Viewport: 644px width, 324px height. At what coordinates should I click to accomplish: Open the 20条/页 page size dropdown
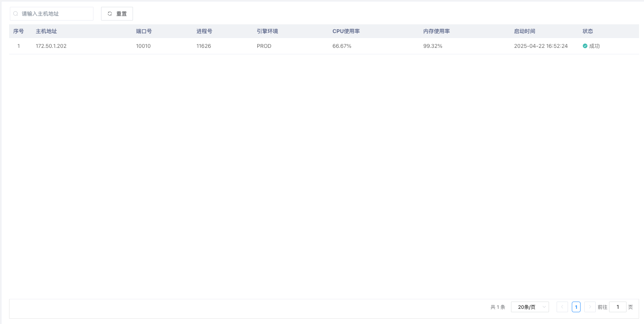tap(530, 307)
